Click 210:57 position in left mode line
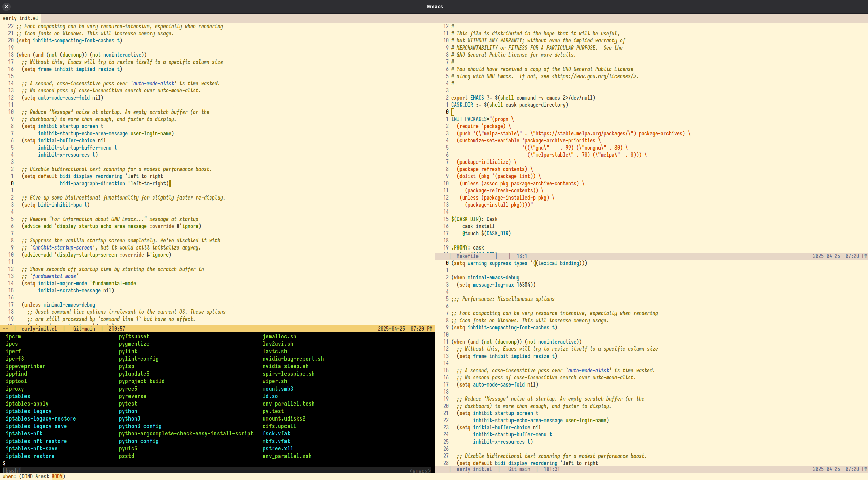This screenshot has width=868, height=480. 117,329
